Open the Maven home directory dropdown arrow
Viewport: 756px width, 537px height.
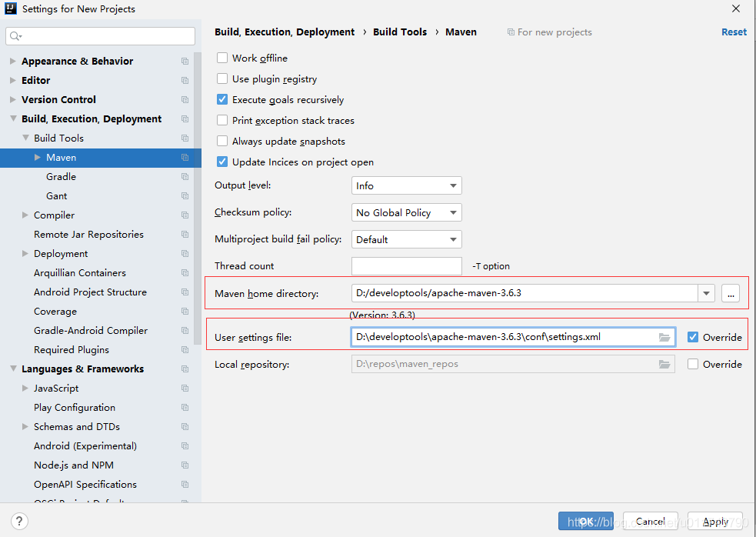click(x=706, y=293)
